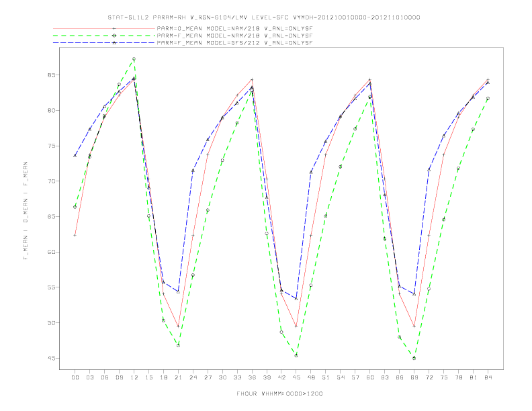Image resolution: width=532 pixels, height=411 pixels.
Task: Click the chart title starting with STAT=SL1L2
Action: coord(263,17)
